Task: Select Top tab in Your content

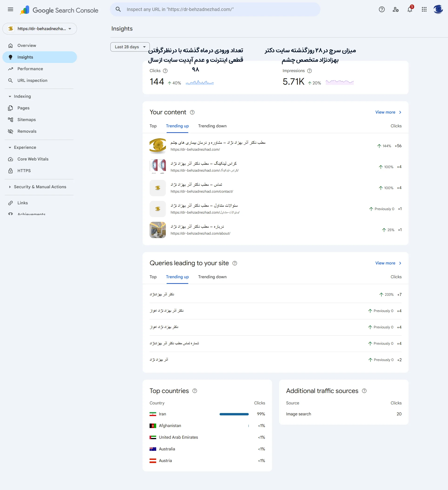Action: click(x=153, y=126)
